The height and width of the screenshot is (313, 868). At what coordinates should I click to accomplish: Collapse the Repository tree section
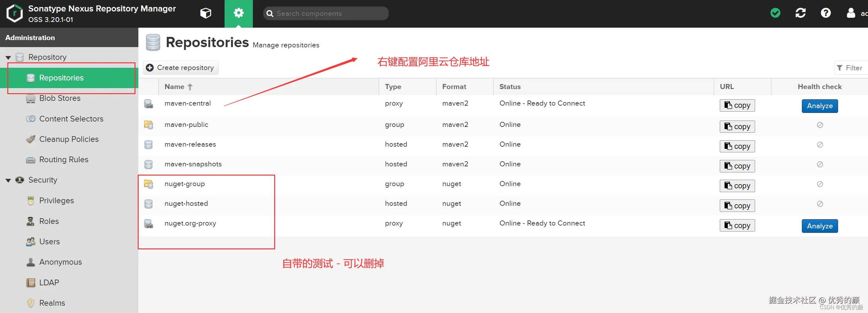8,58
